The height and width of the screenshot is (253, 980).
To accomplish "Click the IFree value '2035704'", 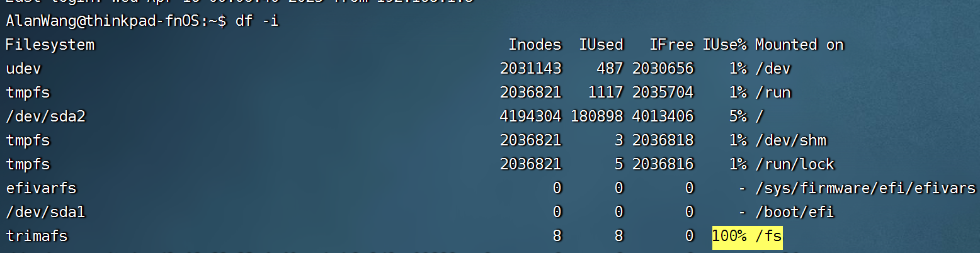I will point(663,93).
